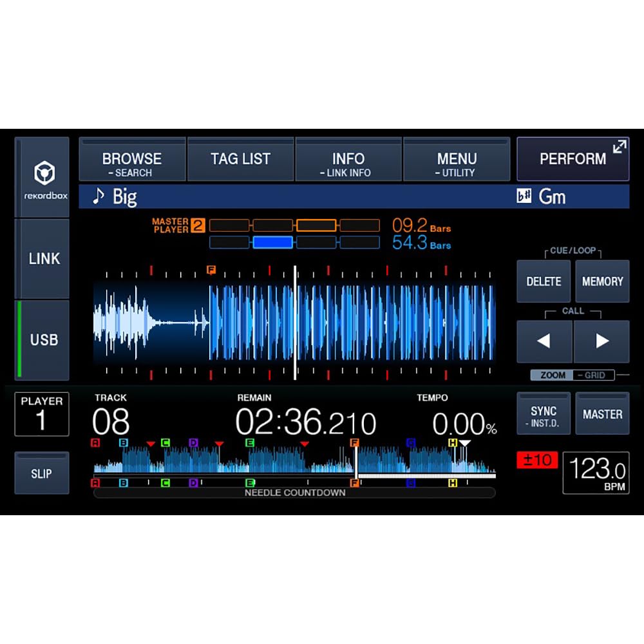Toggle SYNC INST.D. on
Viewport: 644px width, 644px height.
coord(543,413)
